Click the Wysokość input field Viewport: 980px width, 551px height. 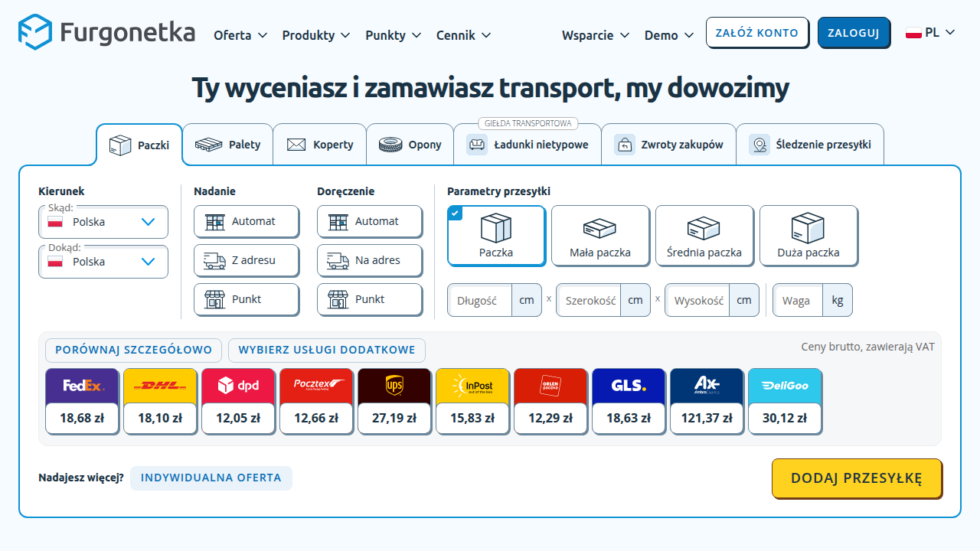[x=697, y=300]
